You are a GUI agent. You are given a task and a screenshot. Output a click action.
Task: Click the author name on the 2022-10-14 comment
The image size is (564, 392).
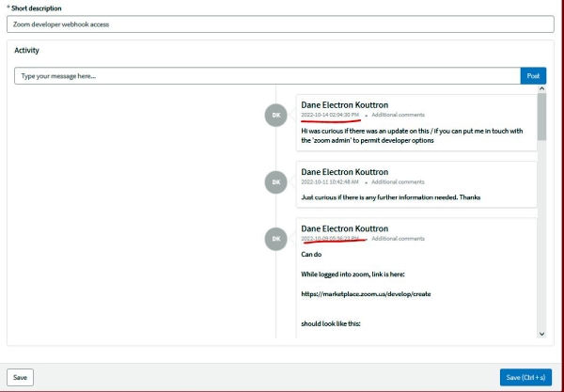[x=345, y=105]
